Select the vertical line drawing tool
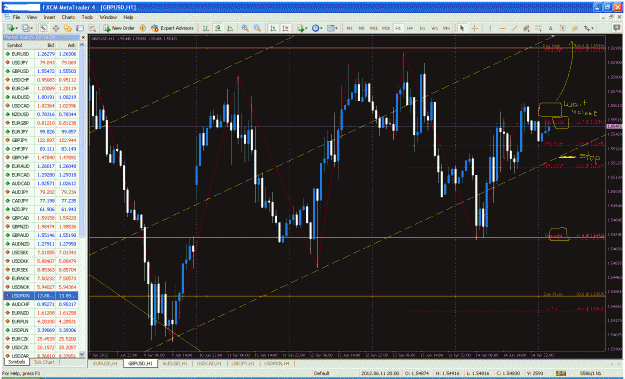 [490, 28]
